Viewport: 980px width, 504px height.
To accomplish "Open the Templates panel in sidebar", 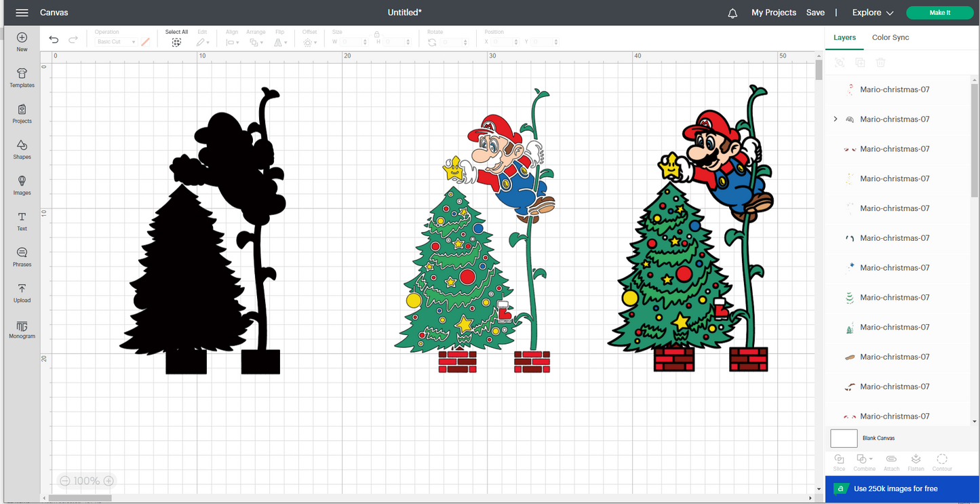I will pyautogui.click(x=22, y=77).
